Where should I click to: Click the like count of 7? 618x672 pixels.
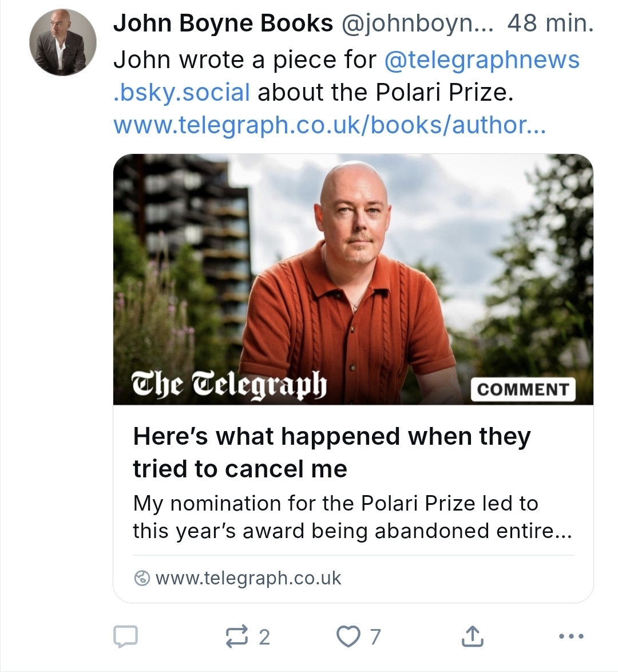[x=375, y=637]
